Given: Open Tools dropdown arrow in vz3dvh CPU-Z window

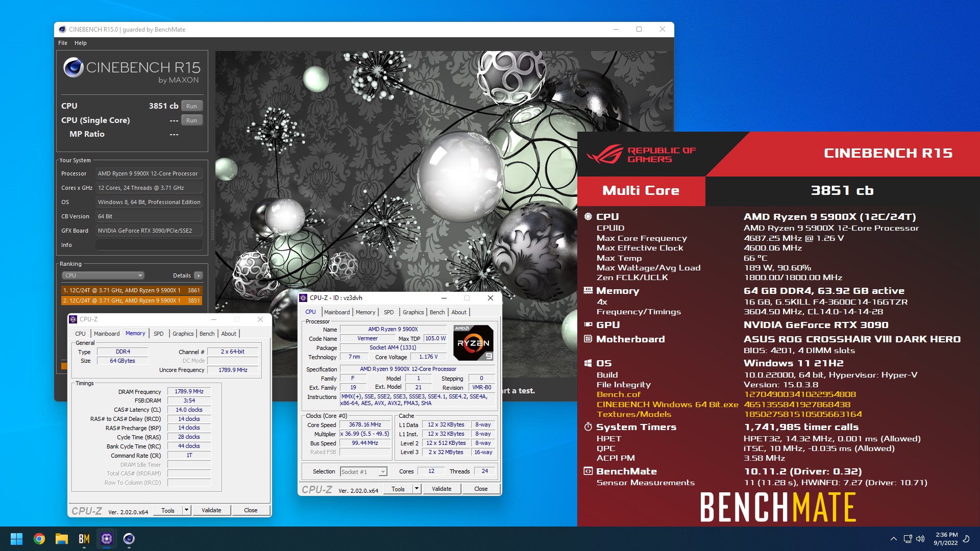Looking at the screenshot, I should click(417, 489).
